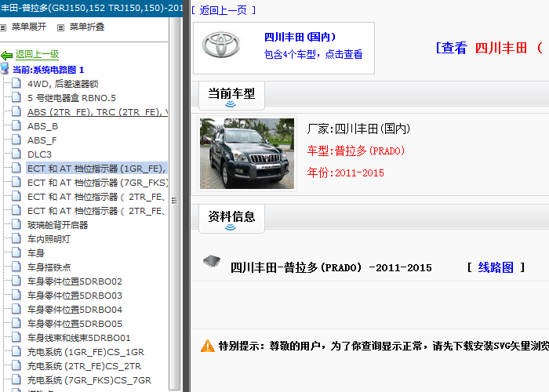549x392 pixels.
Task: Open 5 号继电器盒 RBNO.5
Action: pos(72,98)
